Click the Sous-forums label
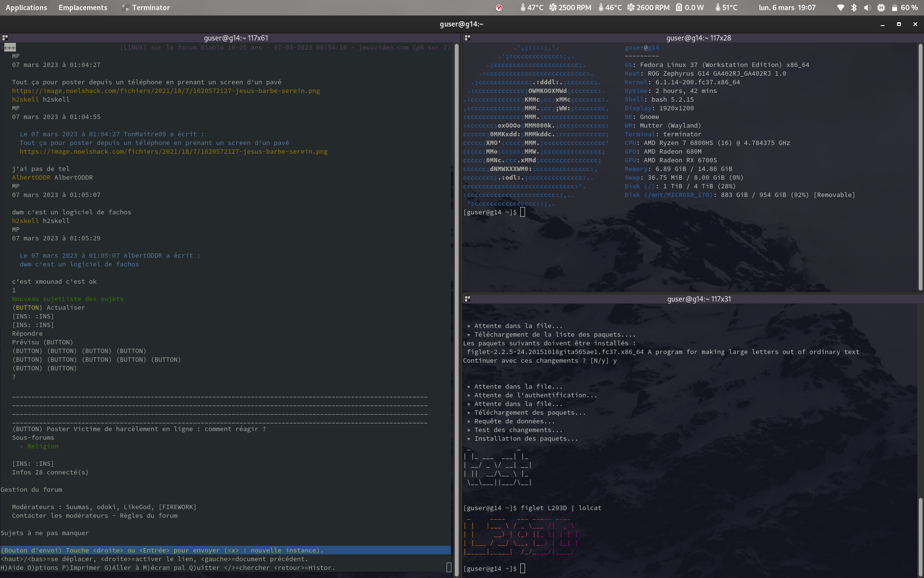Viewport: 924px width, 578px height. pos(33,437)
